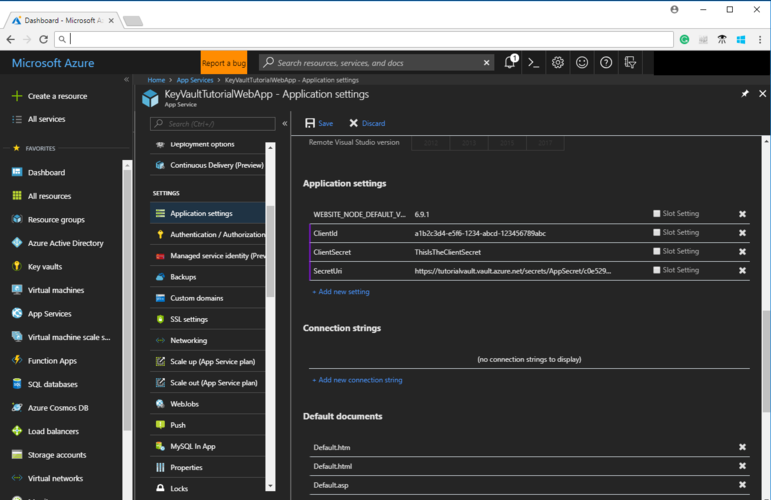This screenshot has height=500, width=771.
Task: Check Slot Setting for ClientId
Action: click(x=656, y=232)
